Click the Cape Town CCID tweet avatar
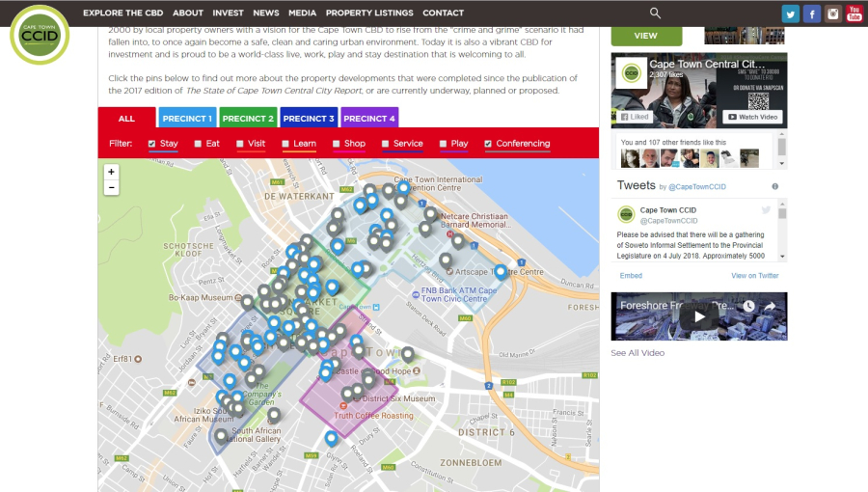Screen dimensions: 868x492 click(626, 214)
